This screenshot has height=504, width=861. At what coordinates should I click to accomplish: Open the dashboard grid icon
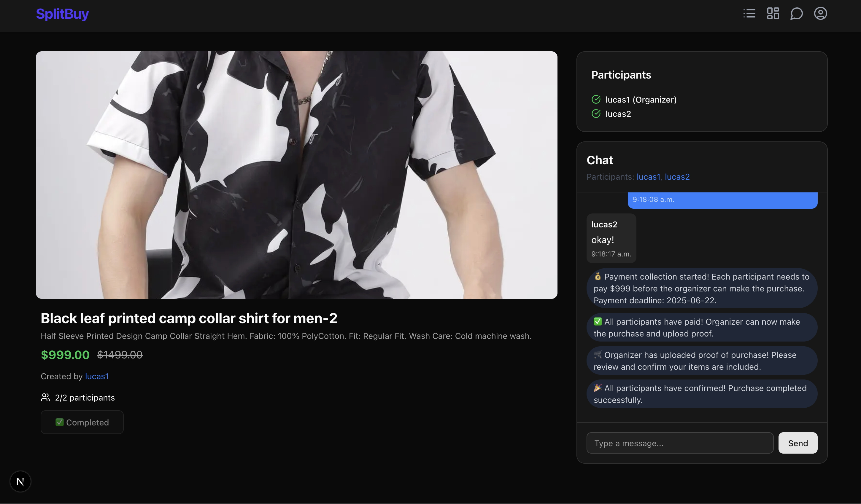point(773,14)
